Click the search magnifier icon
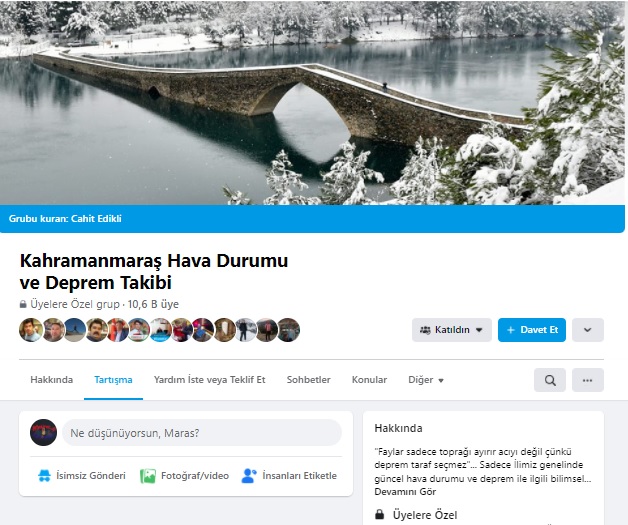Screen dimensions: 628x525 (x=550, y=380)
